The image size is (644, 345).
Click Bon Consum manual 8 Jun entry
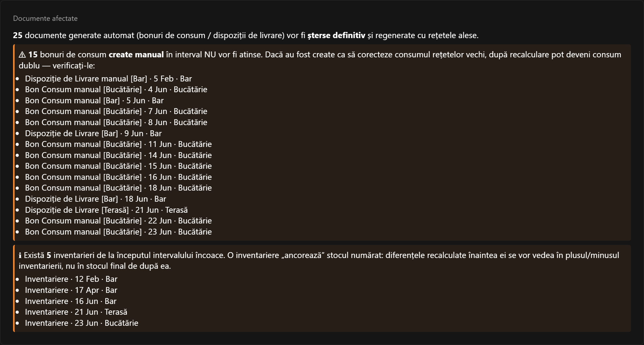[116, 122]
